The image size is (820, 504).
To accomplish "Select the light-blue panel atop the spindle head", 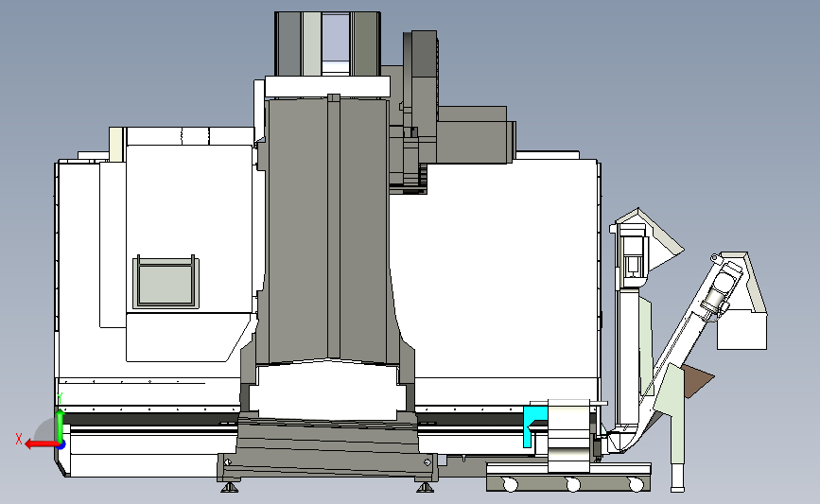I will pyautogui.click(x=335, y=38).
